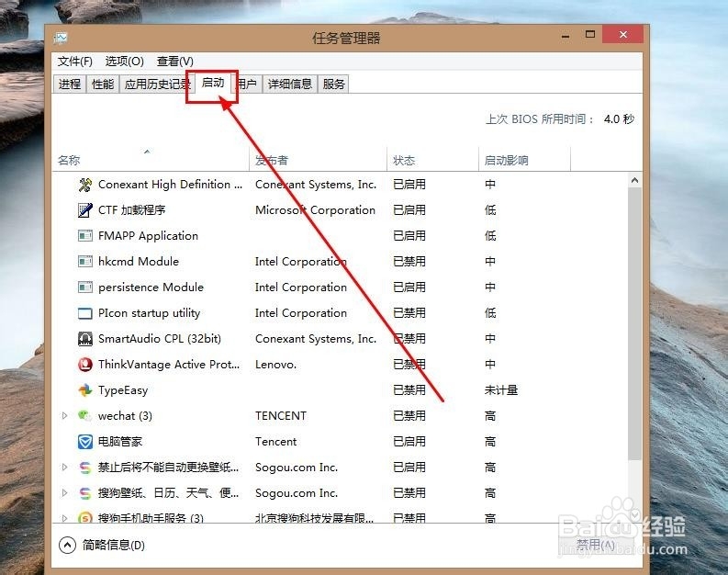This screenshot has height=575, width=728.
Task: Sort by the 启动影响 column header
Action: [524, 160]
